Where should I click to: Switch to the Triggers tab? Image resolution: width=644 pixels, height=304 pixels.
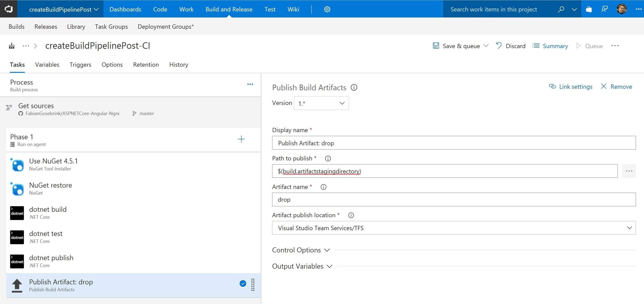80,65
